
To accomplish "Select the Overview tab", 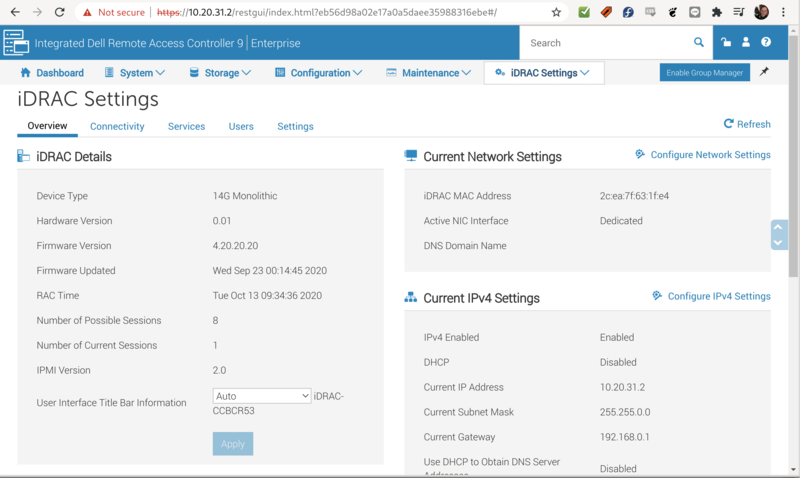I will 47,126.
